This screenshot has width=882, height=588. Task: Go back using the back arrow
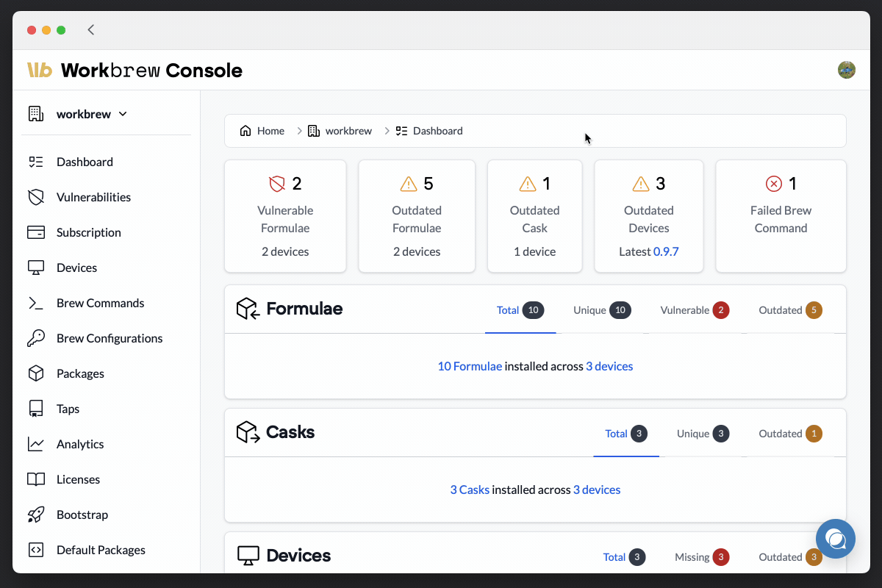[x=91, y=30]
